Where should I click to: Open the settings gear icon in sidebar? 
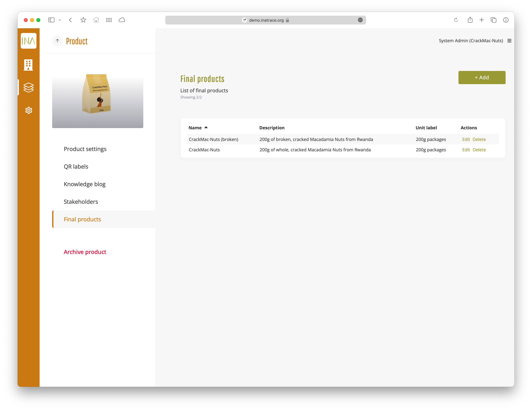28,111
